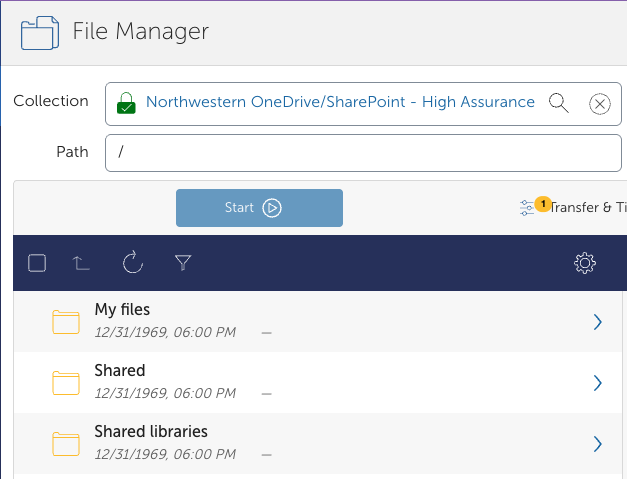
Task: Open collection search with magnifier icon
Action: 559,103
